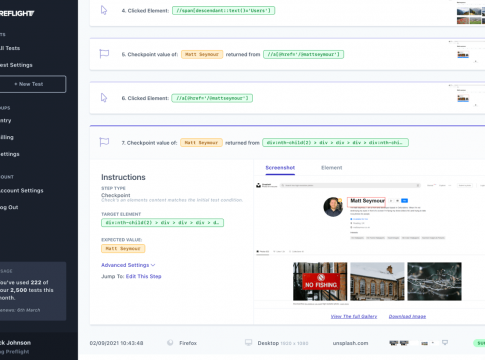485x360 pixels.
Task: Click the Firefox label in footer
Action: [188, 343]
